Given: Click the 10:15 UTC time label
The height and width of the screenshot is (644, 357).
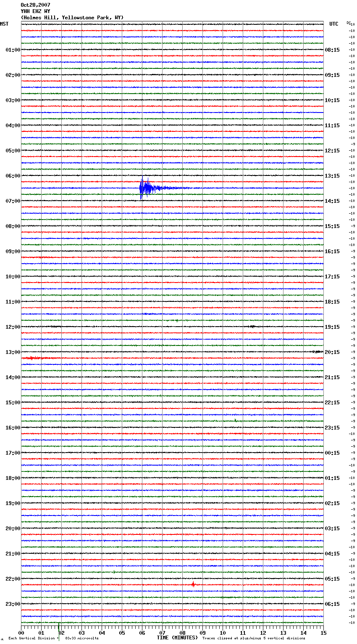Looking at the screenshot, I should point(332,100).
